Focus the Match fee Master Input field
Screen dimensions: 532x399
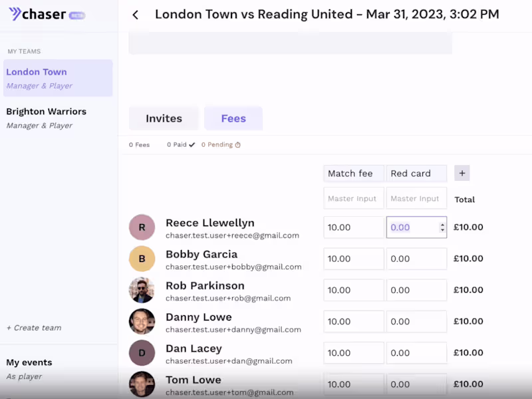coord(354,198)
